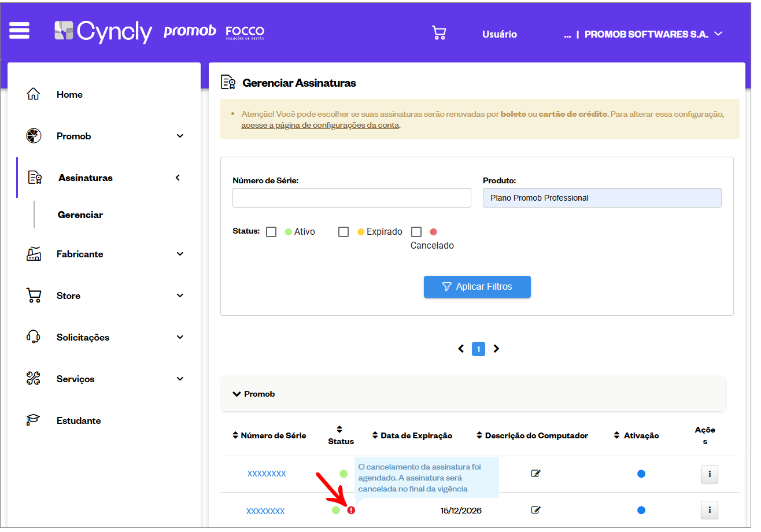The height and width of the screenshot is (532, 761).
Task: Open actions menu for first row
Action: point(709,474)
